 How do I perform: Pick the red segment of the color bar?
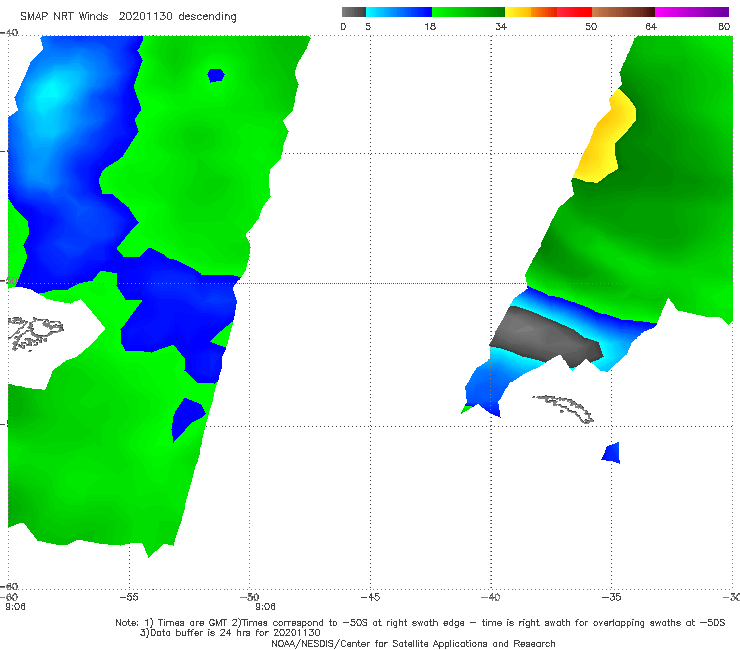click(574, 12)
